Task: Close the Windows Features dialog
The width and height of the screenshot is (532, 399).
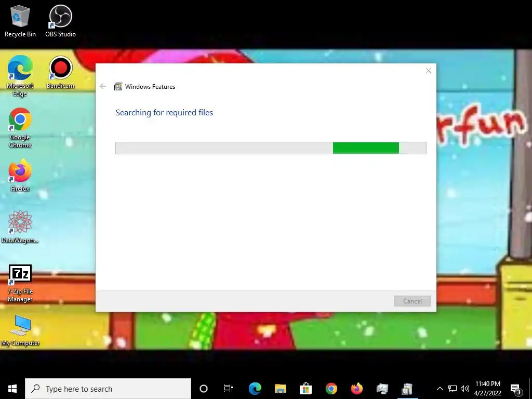Action: click(x=429, y=71)
